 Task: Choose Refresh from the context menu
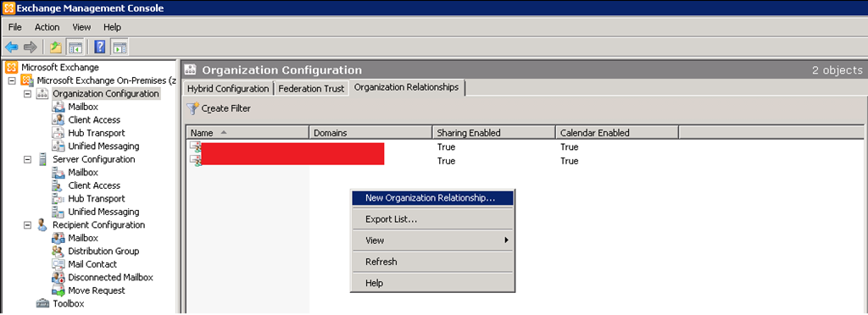click(x=432, y=262)
